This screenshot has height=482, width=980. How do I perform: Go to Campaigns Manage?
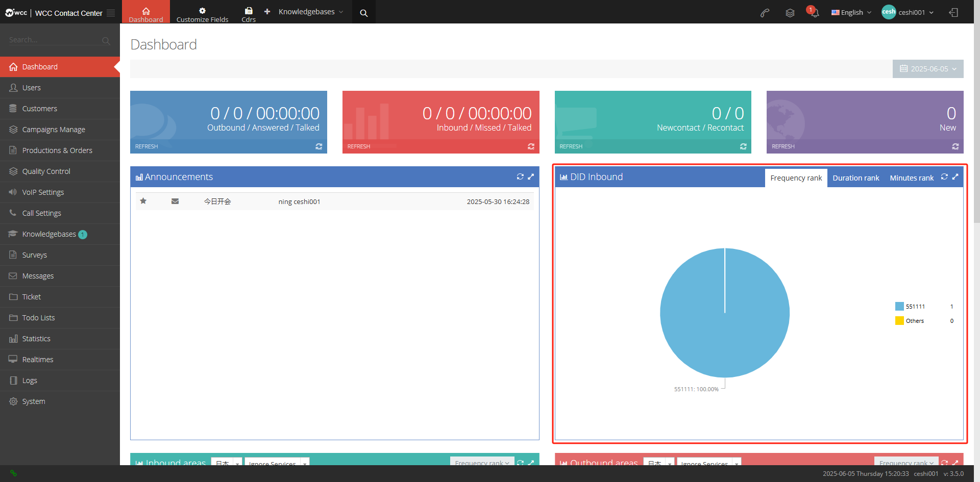pos(60,130)
